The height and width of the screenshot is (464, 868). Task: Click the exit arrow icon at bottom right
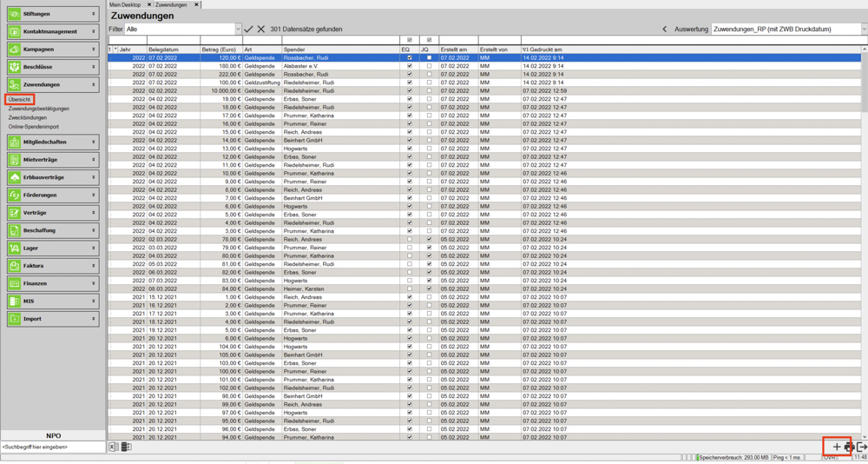(861, 447)
